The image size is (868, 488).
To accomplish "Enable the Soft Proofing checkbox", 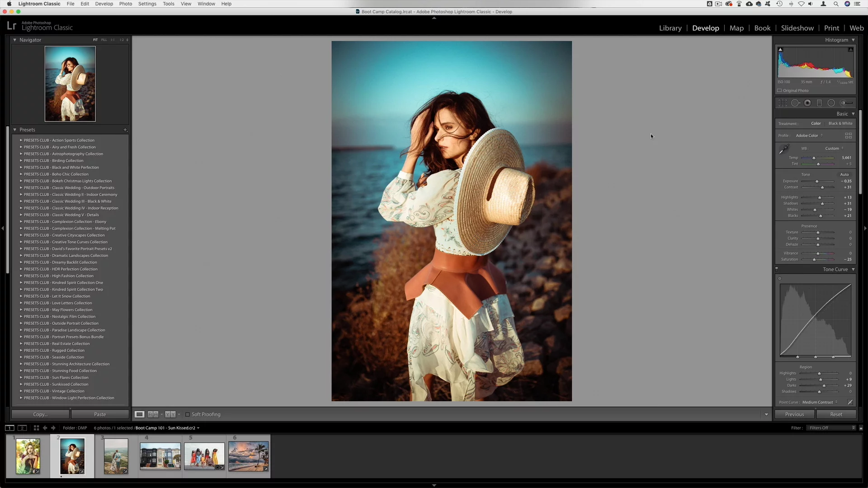I will point(187,414).
